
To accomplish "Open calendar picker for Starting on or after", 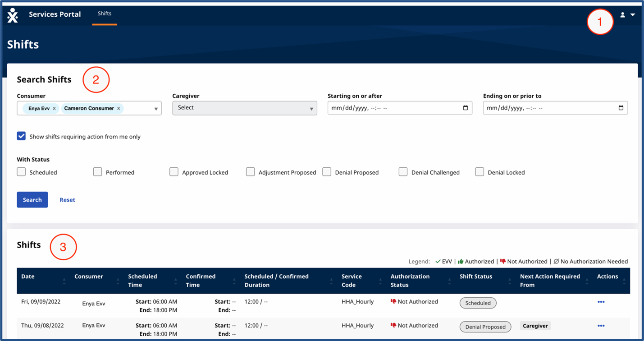I will click(465, 108).
